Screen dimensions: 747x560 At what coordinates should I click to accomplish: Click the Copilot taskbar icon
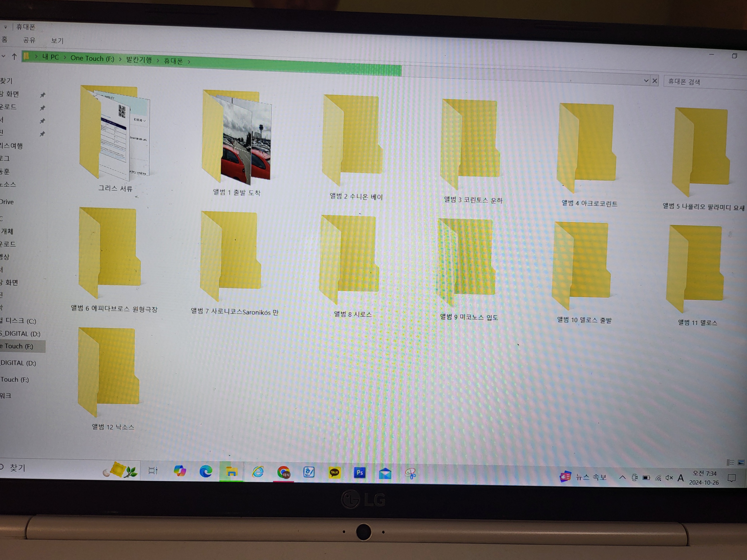pyautogui.click(x=180, y=471)
